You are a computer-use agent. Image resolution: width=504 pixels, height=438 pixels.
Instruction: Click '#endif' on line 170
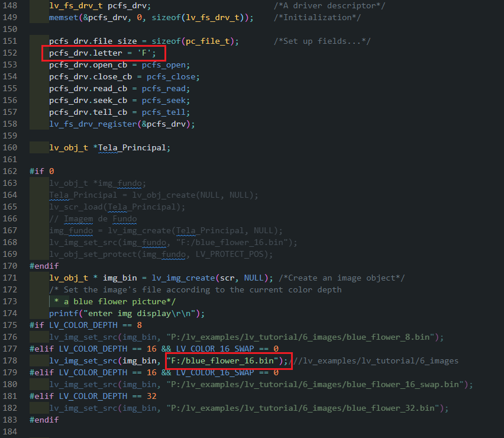[x=44, y=266]
